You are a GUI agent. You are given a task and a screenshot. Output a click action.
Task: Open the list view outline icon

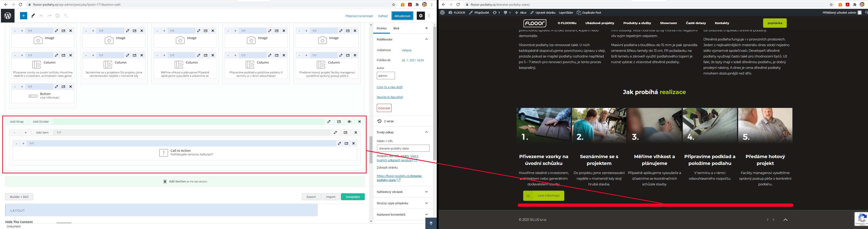66,15
